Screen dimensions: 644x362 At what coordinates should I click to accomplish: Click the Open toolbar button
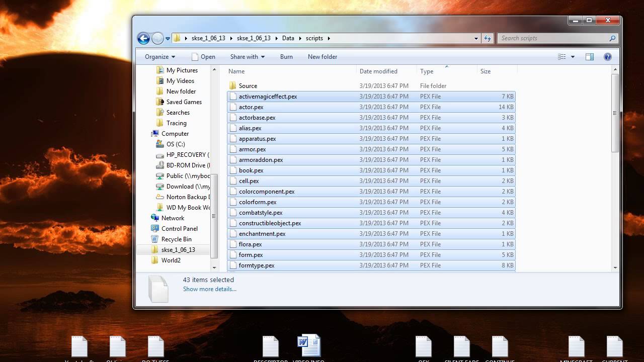tap(203, 57)
